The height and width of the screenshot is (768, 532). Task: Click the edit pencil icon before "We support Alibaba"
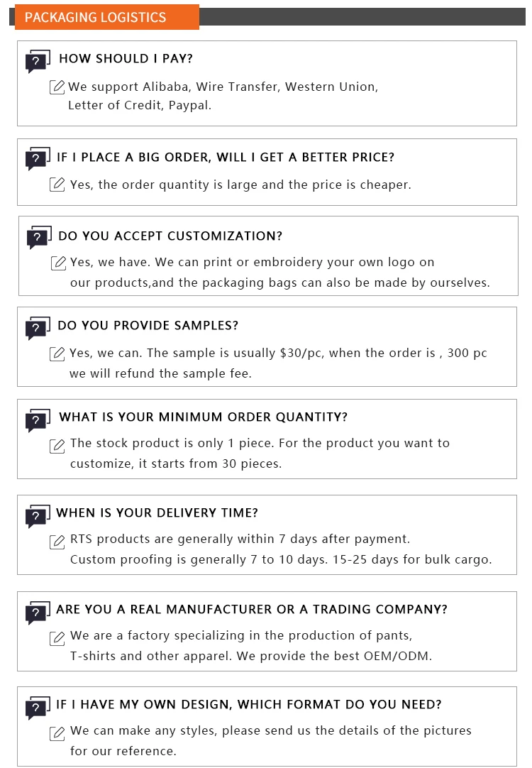tap(57, 87)
